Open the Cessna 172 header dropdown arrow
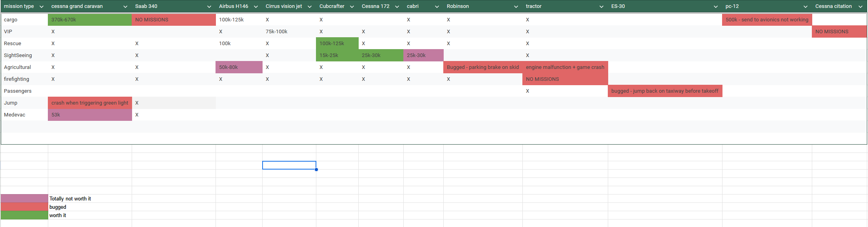 (x=397, y=7)
